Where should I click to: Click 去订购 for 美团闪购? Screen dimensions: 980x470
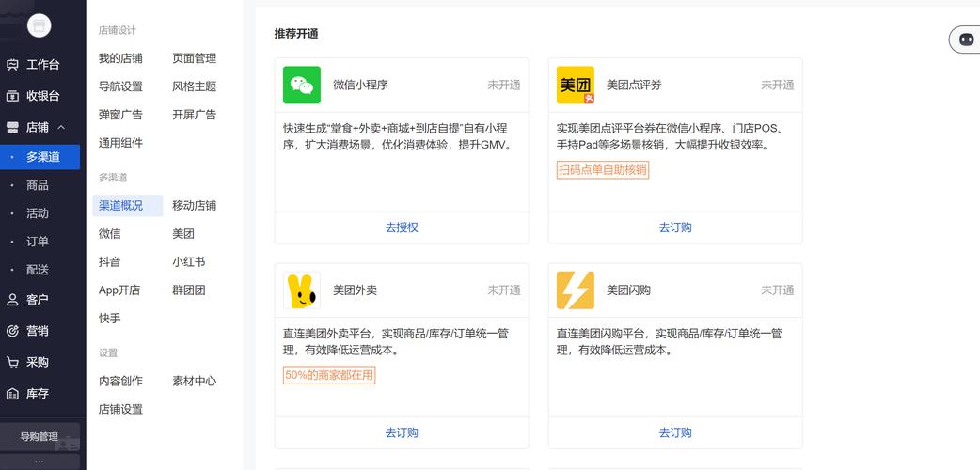click(x=675, y=432)
